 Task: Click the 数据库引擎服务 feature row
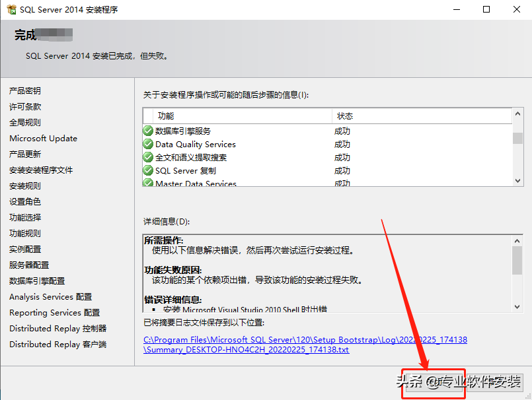point(327,131)
